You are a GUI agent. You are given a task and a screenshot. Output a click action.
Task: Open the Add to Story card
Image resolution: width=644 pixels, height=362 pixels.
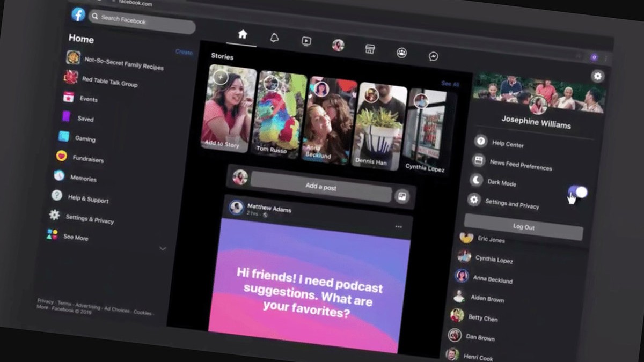229,108
